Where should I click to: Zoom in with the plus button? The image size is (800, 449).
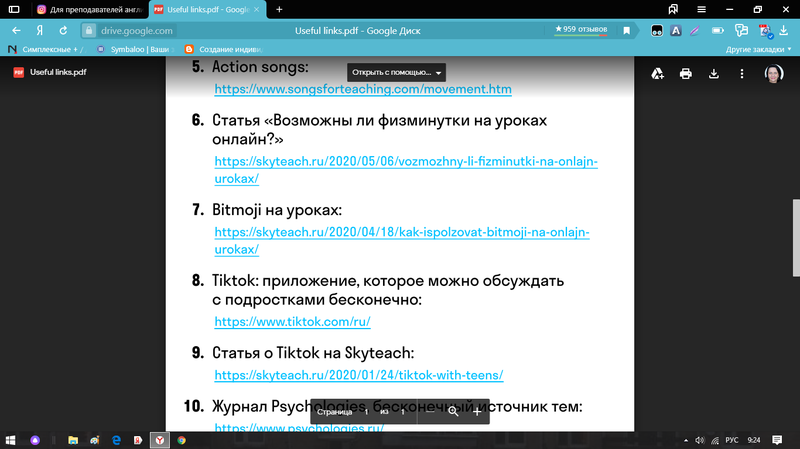(477, 411)
